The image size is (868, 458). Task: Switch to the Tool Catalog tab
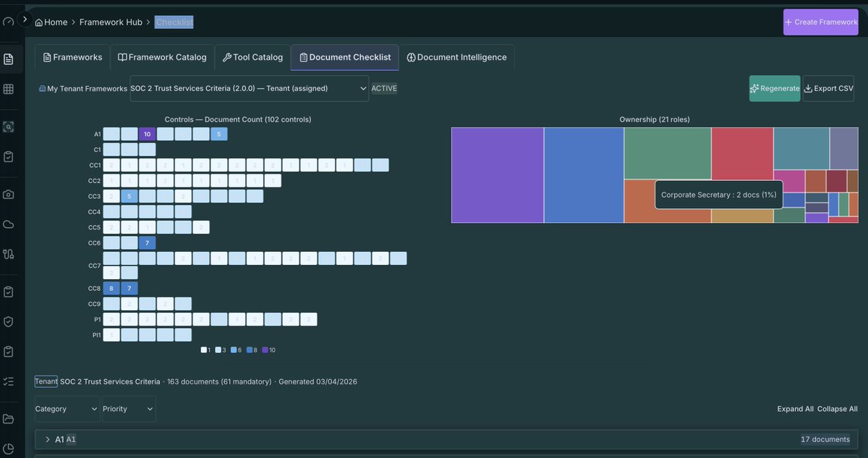tap(252, 57)
